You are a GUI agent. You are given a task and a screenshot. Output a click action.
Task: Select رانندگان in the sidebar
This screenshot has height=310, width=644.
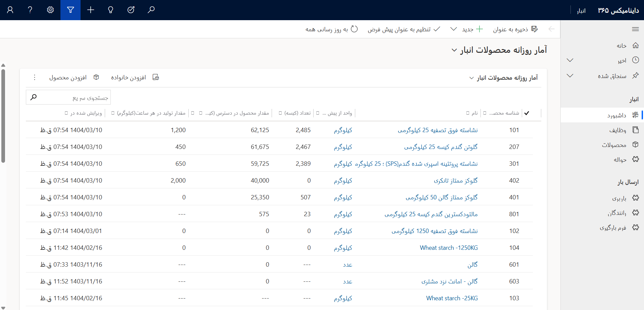tap(617, 213)
